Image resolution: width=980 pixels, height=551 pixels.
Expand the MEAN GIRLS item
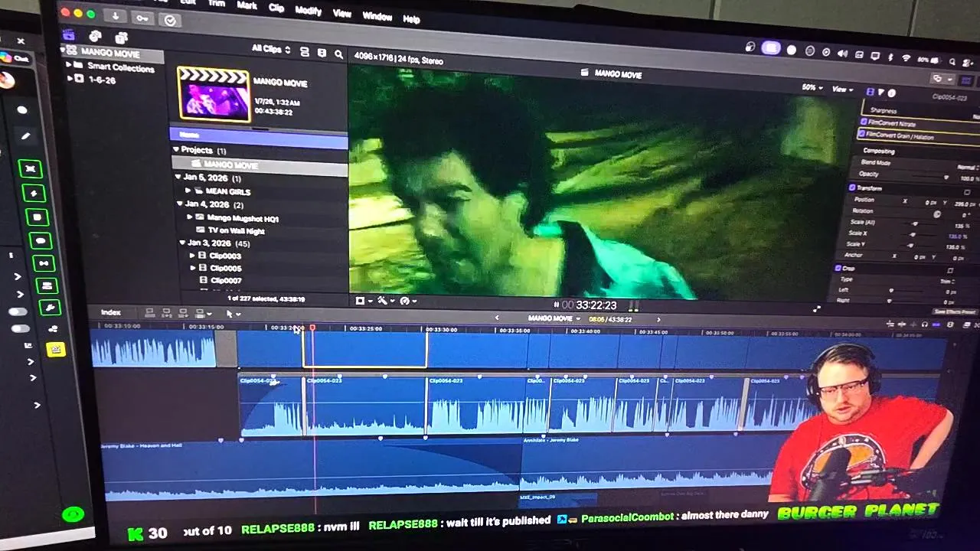[x=188, y=191]
